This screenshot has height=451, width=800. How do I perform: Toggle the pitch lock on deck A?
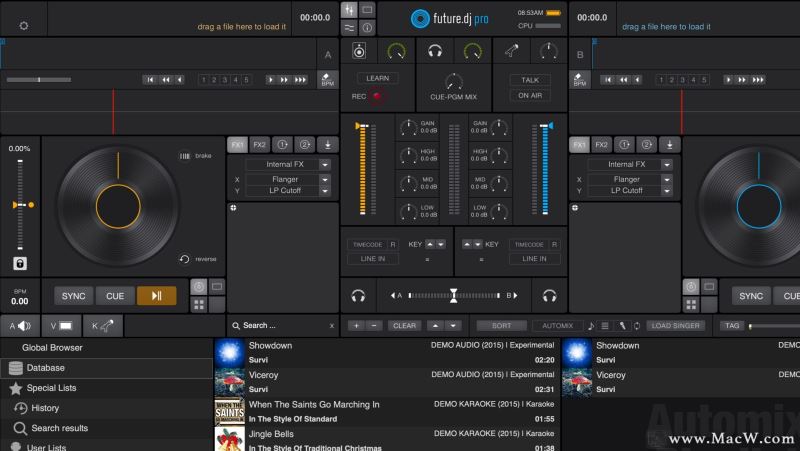point(20,264)
